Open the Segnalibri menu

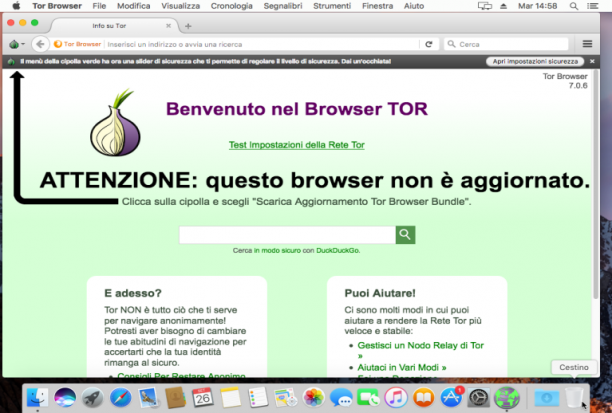click(283, 6)
